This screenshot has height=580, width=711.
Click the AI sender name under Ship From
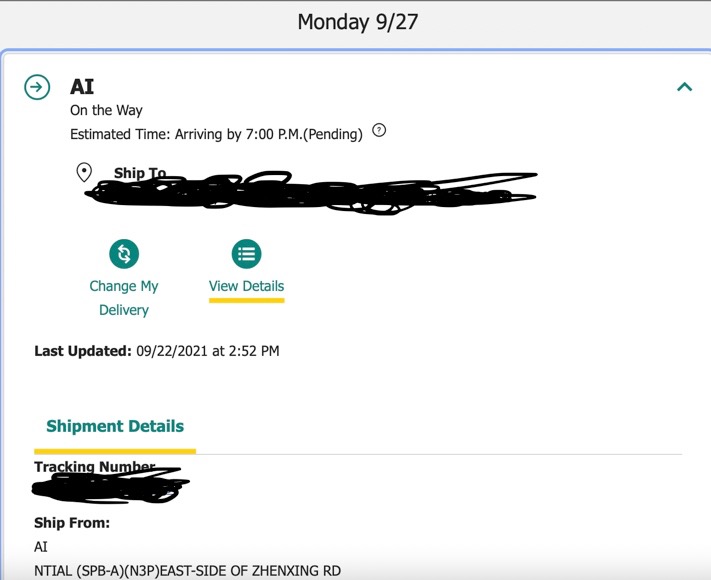click(x=41, y=547)
